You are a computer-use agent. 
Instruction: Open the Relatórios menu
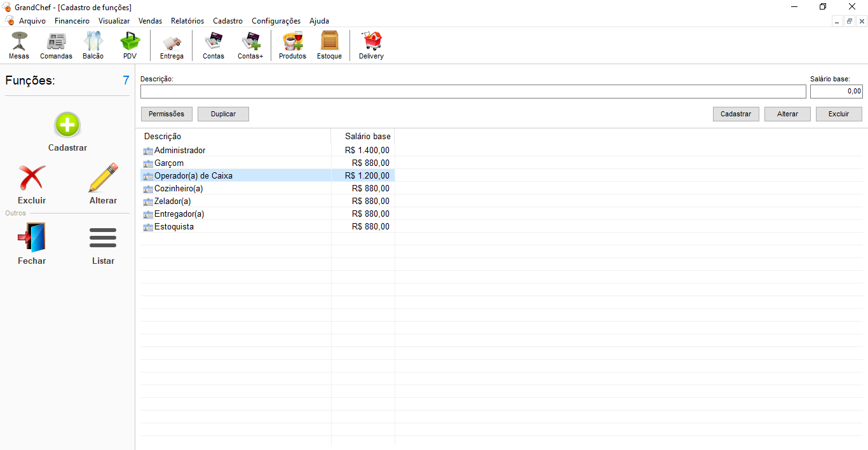[x=187, y=21]
